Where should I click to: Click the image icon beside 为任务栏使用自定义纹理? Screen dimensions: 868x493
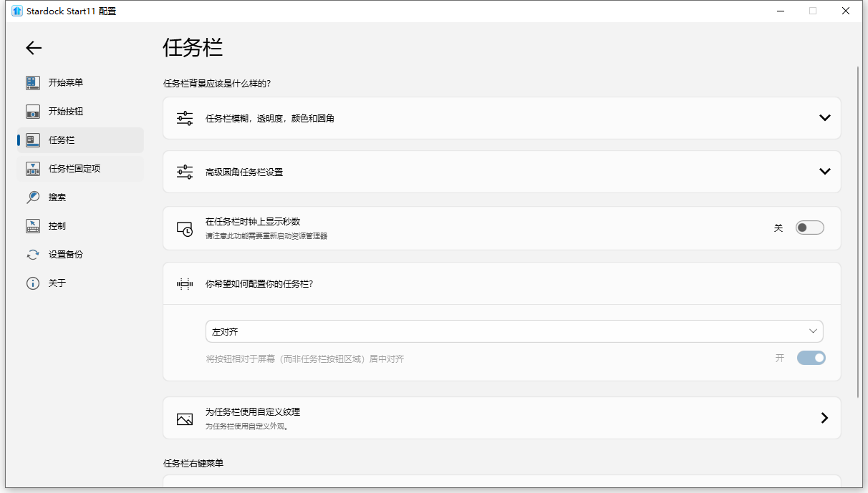(x=184, y=418)
